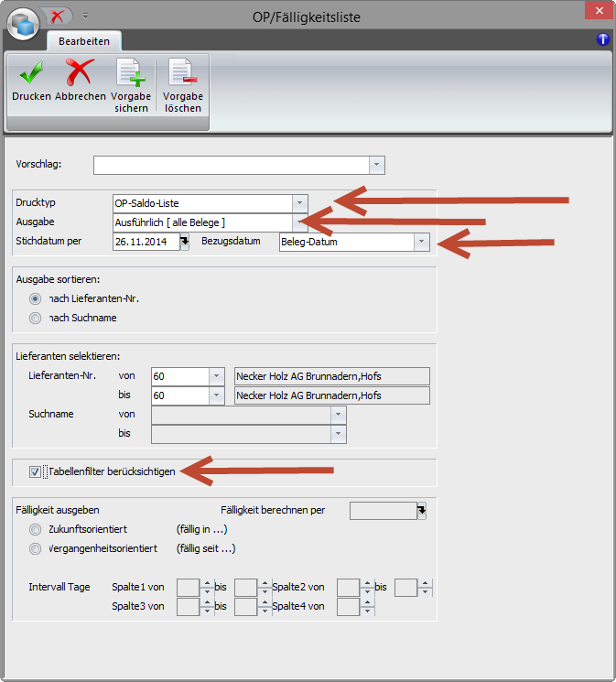
Task: Click the Vorgabe sichern icon
Action: tap(131, 74)
